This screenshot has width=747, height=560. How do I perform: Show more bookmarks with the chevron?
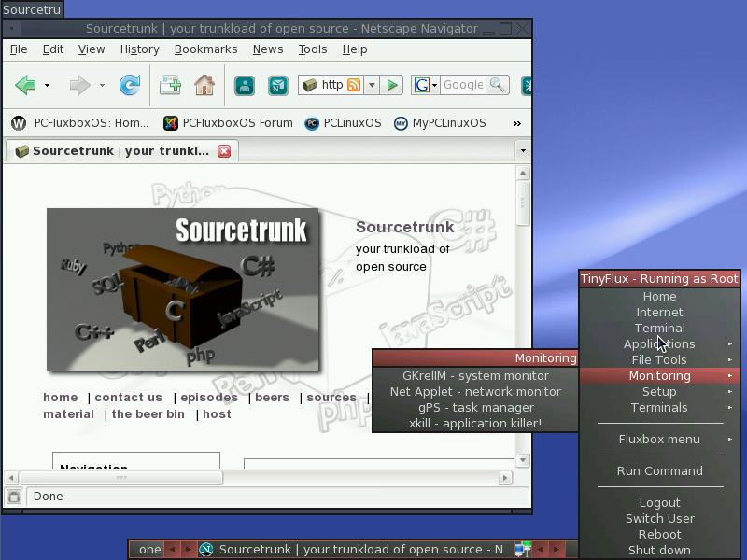517,124
